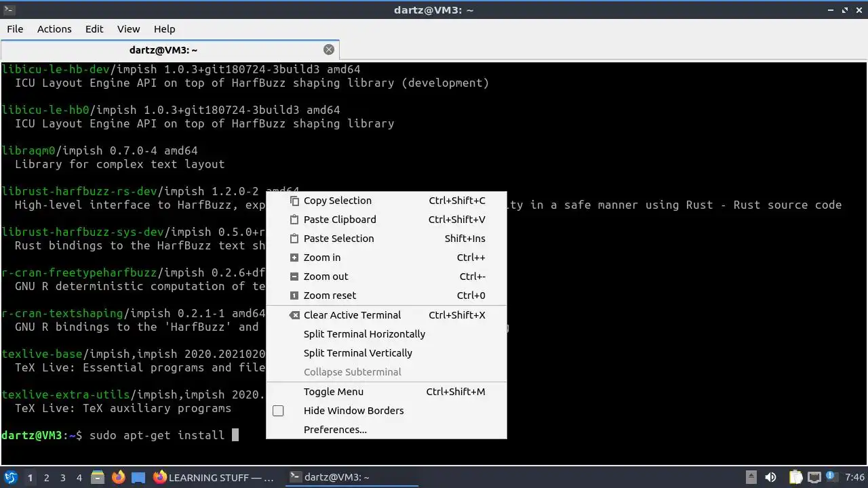Switch to workspace 3
The image size is (868, 488).
point(62,478)
